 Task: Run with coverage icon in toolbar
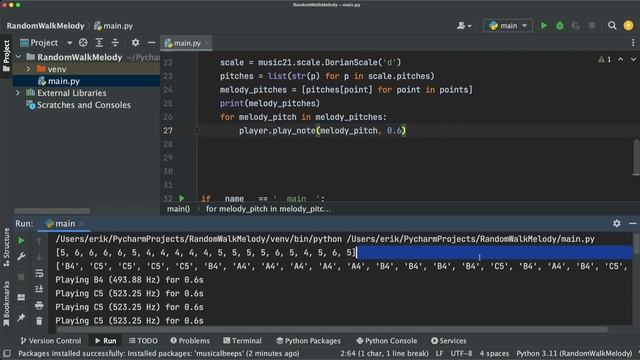pyautogui.click(x=576, y=26)
